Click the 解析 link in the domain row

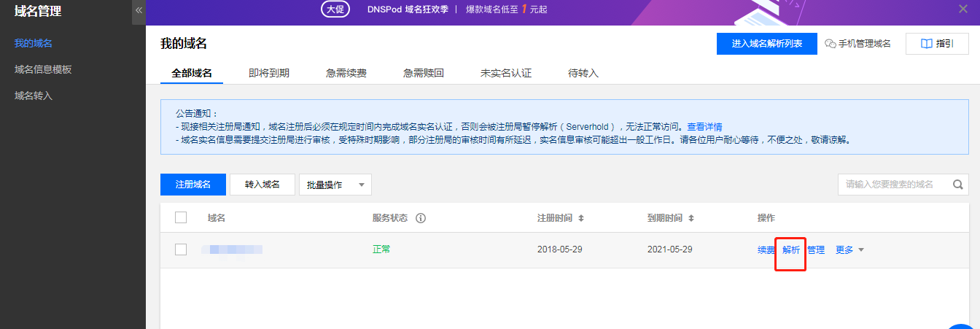click(x=791, y=249)
